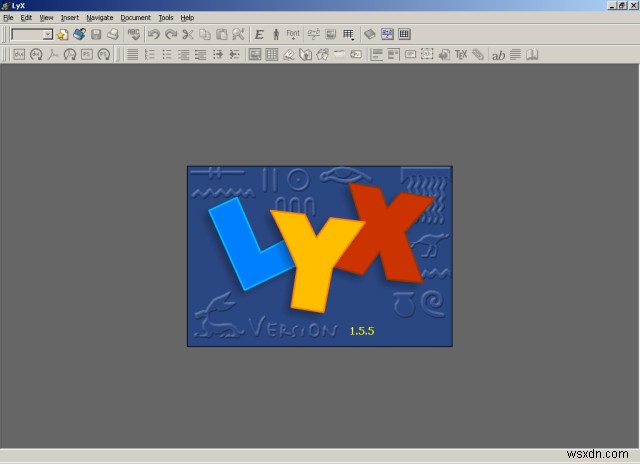Set the standard paragraph layout icon
Screen dimensions: 640x464
pos(132,55)
